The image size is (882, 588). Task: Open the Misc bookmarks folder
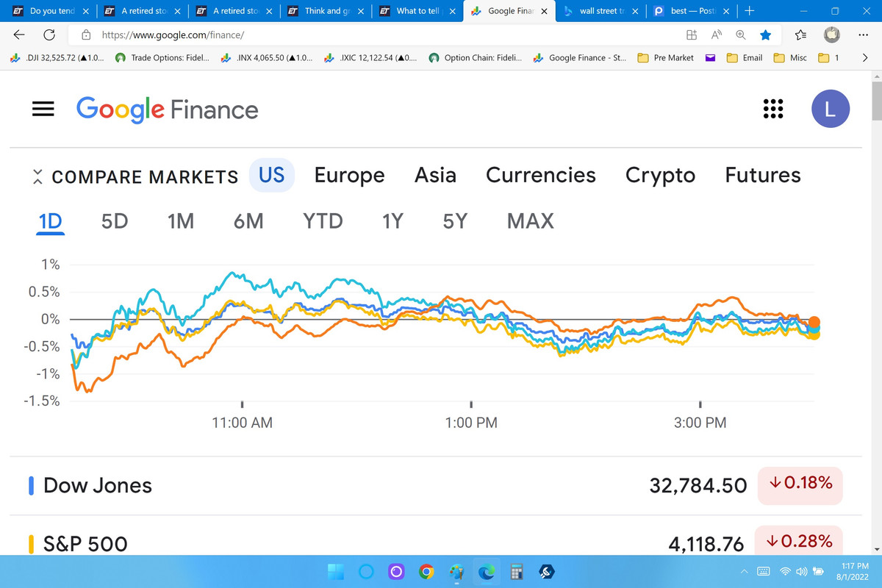click(791, 57)
